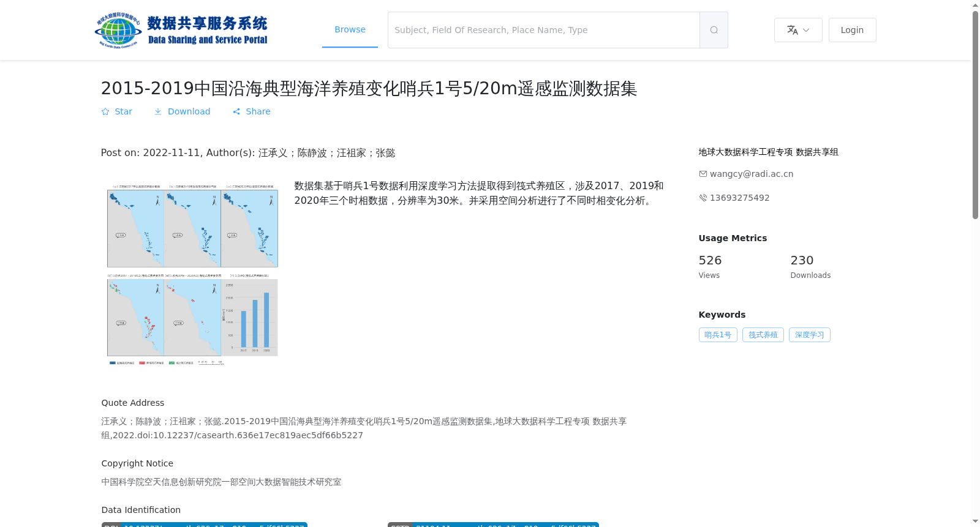980x527 pixels.
Task: Click the Share icon
Action: point(236,111)
